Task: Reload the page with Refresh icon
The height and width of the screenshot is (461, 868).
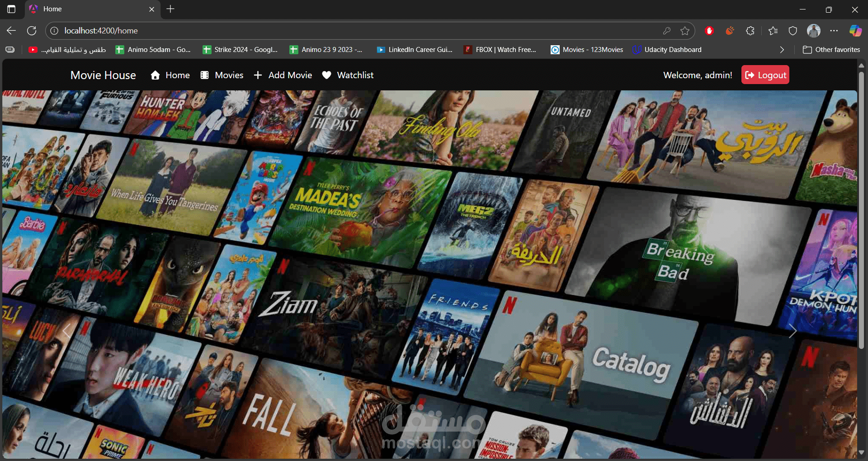Action: (x=32, y=31)
